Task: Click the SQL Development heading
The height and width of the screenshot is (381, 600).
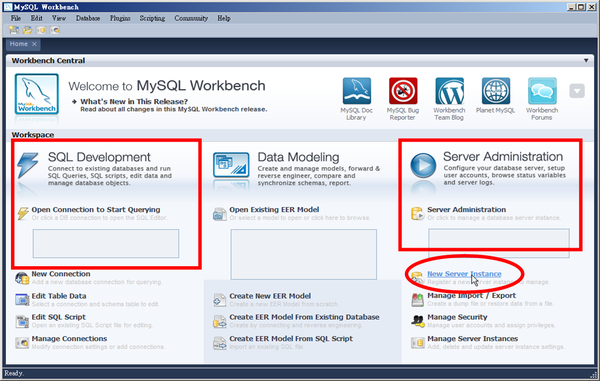Action: pyautogui.click(x=99, y=157)
